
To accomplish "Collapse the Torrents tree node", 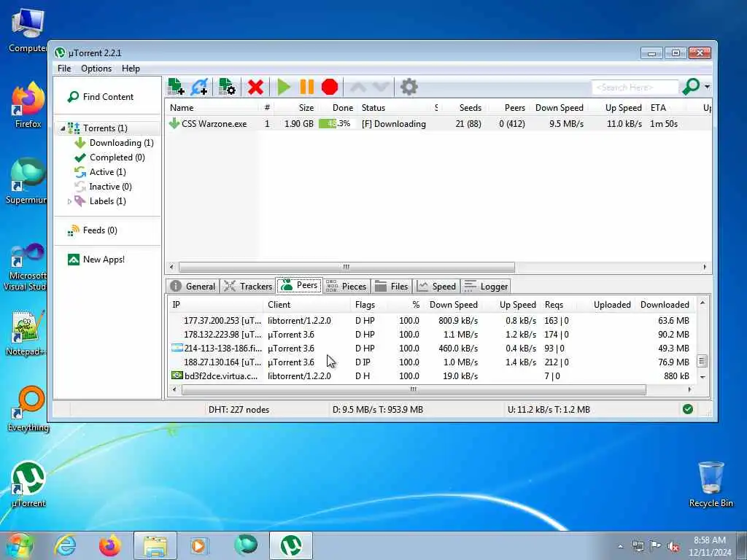I will pos(63,128).
